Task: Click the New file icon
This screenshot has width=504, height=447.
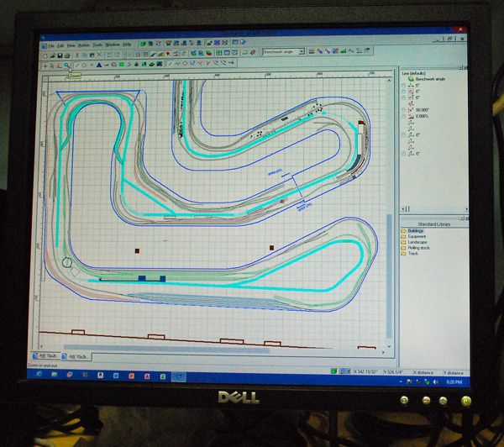Action: (x=45, y=55)
